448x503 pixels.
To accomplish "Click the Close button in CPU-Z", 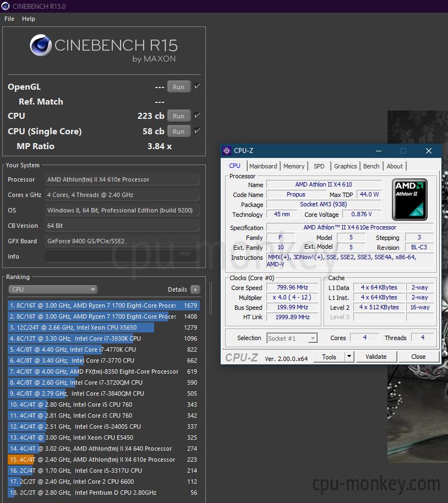I will (x=418, y=357).
